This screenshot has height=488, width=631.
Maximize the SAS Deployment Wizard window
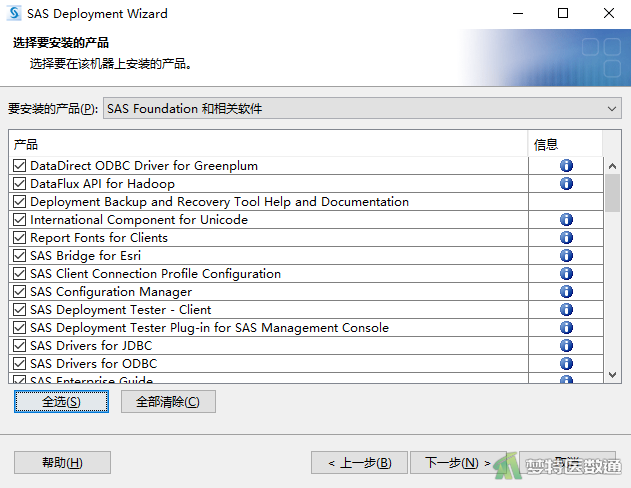(x=563, y=13)
